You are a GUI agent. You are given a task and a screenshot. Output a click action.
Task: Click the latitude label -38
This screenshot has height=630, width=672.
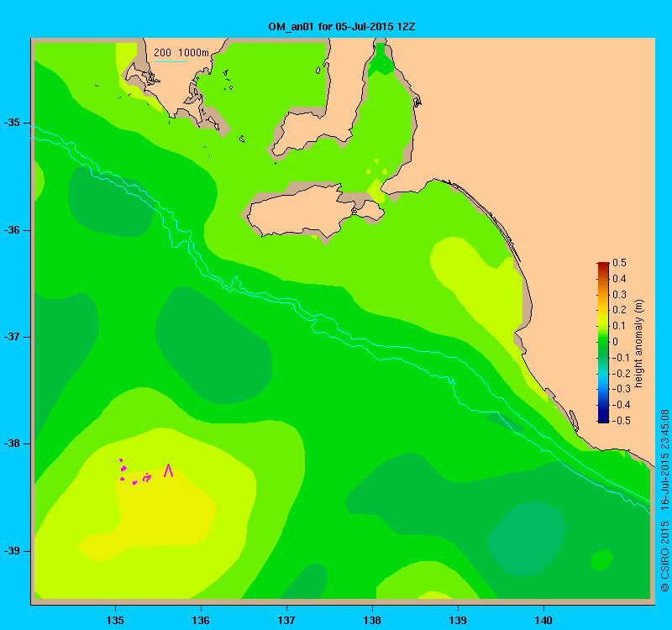(x=12, y=444)
